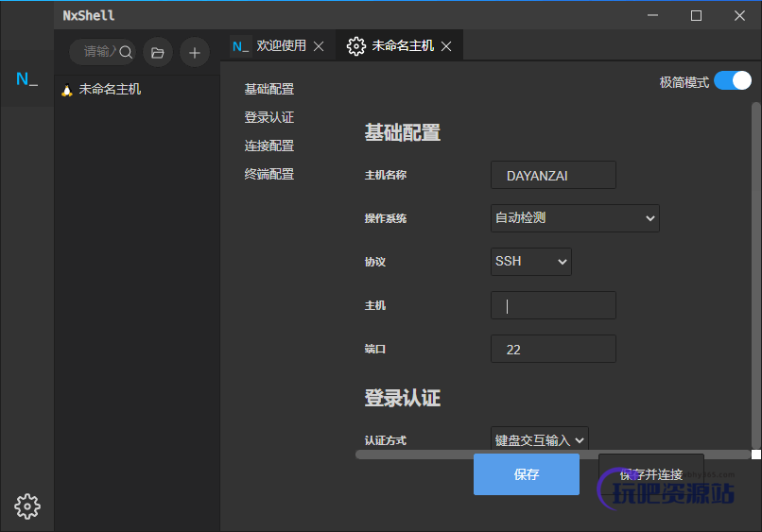Toggle 极简模式 switch
Screen dimensions: 762x532
(733, 80)
